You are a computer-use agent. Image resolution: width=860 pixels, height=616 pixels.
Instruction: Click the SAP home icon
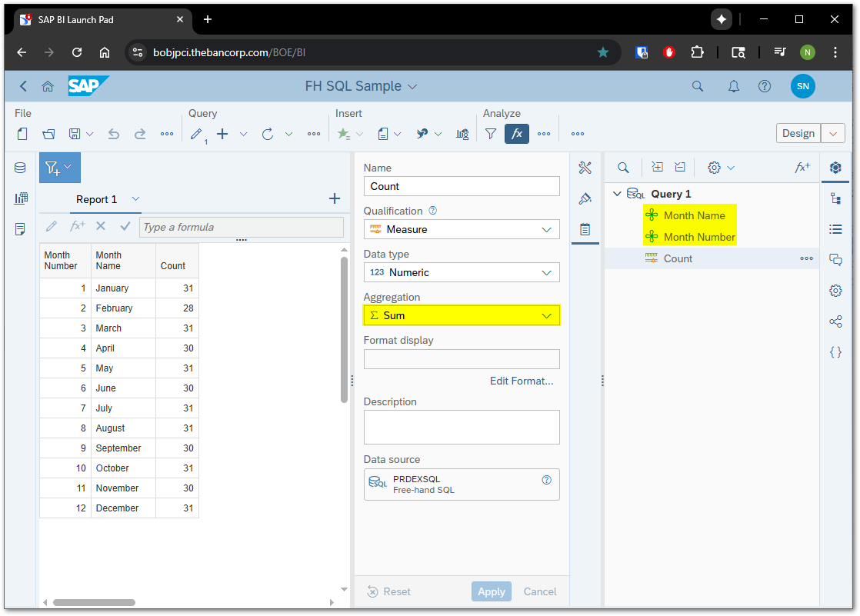pos(48,86)
